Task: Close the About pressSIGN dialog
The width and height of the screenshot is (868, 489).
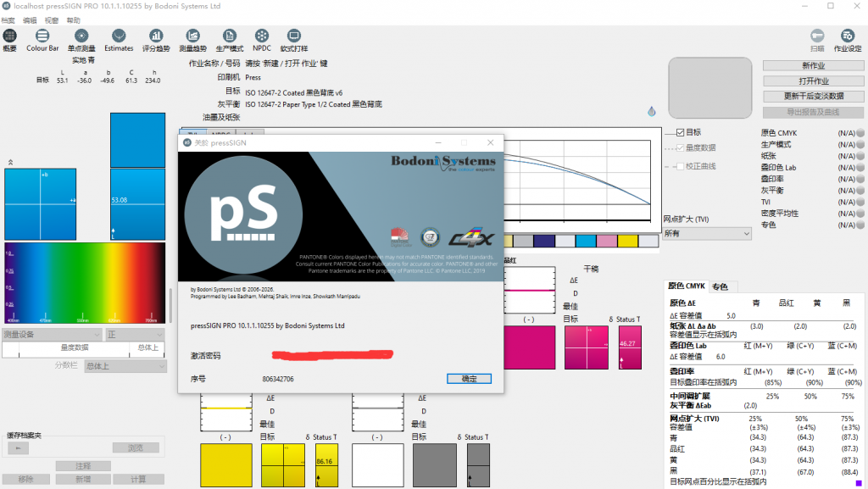Action: pos(490,142)
